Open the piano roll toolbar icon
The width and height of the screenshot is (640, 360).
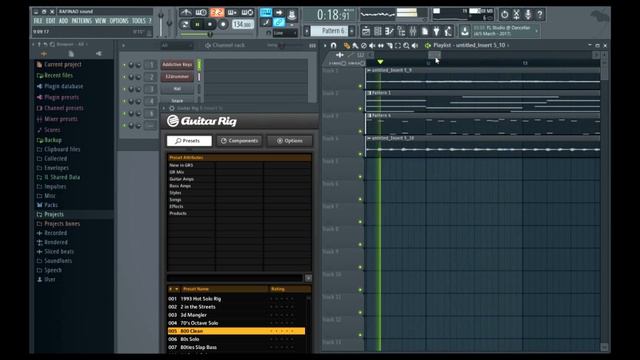click(x=389, y=31)
